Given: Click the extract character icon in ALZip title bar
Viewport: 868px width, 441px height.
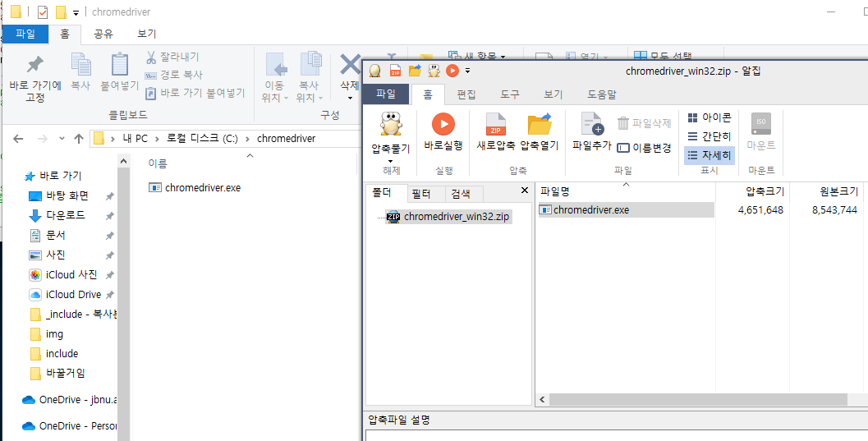Looking at the screenshot, I should [x=434, y=71].
